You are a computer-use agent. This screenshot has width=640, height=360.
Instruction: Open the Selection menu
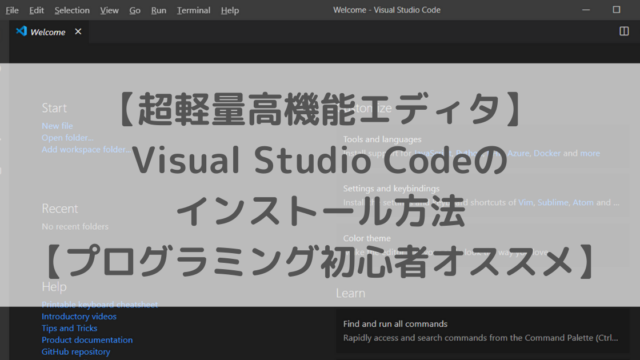[x=72, y=10]
